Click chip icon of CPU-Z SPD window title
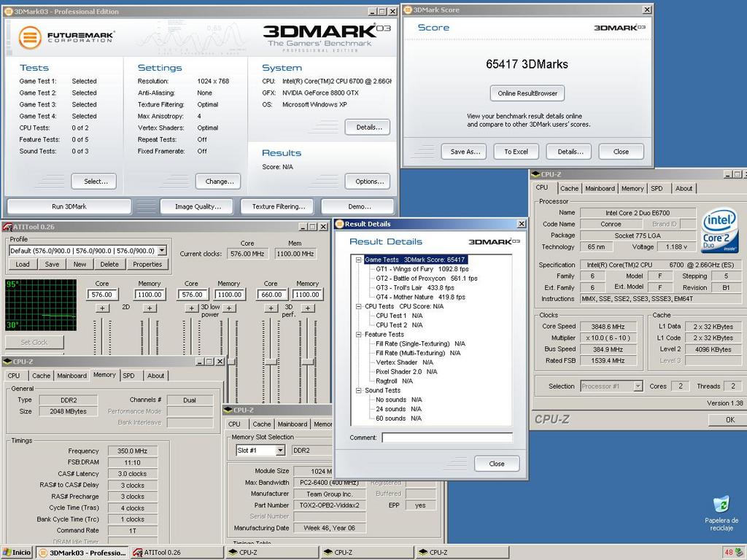Image resolution: width=747 pixels, height=560 pixels. [x=228, y=410]
